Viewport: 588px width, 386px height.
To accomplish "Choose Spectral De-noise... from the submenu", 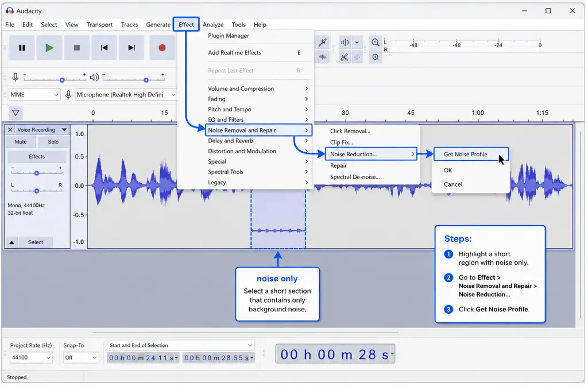I will [x=355, y=177].
